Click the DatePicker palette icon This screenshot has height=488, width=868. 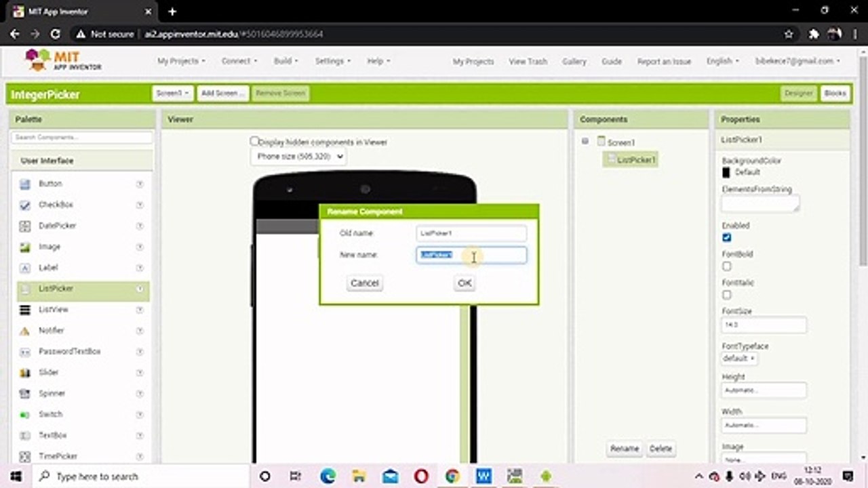point(25,226)
